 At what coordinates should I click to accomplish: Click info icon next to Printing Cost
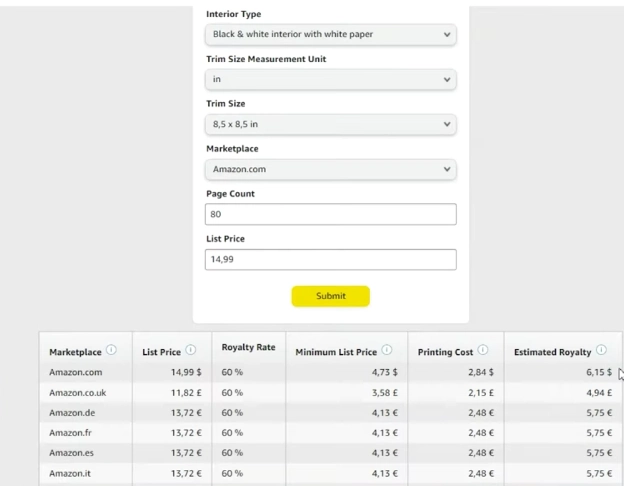[483, 351]
